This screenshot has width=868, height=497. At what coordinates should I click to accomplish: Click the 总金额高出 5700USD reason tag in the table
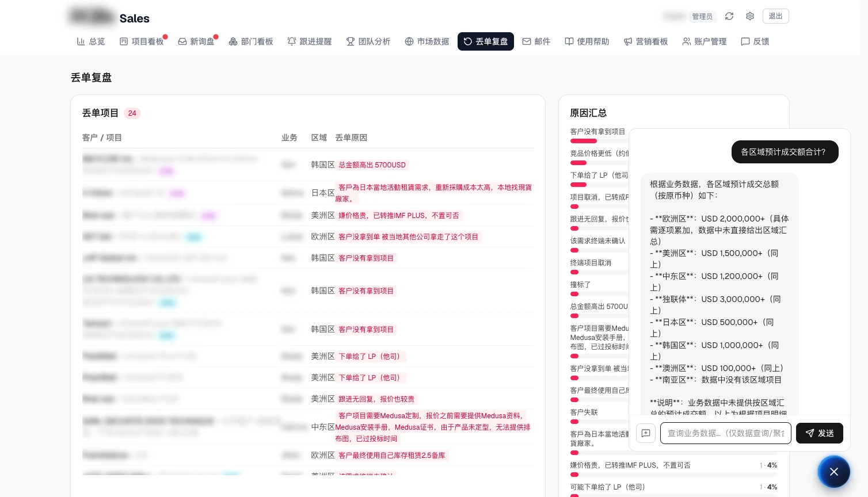(372, 165)
